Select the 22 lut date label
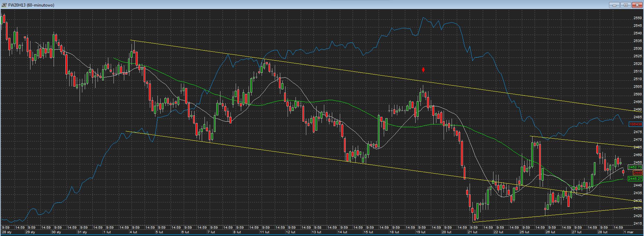644x236 pixels. [x=498, y=232]
